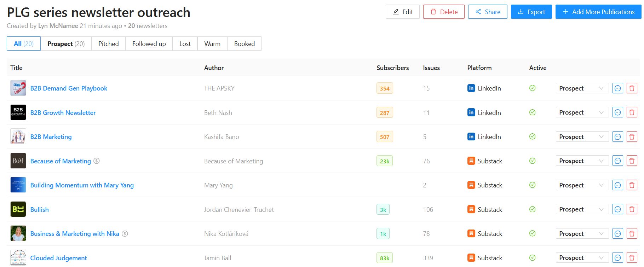Open status dropdown for Clouded Judgement
Viewport: 644px width, 267px height.
coord(582,258)
